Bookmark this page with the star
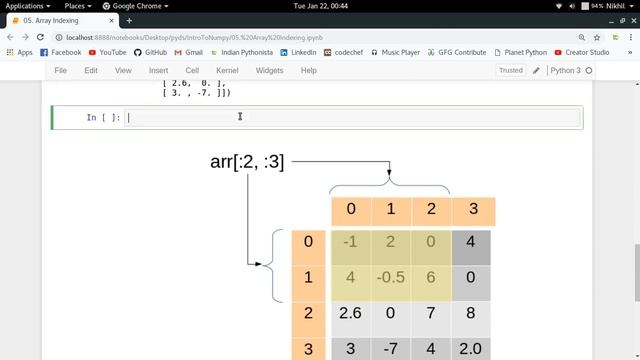This screenshot has width=640, height=360. (x=597, y=38)
